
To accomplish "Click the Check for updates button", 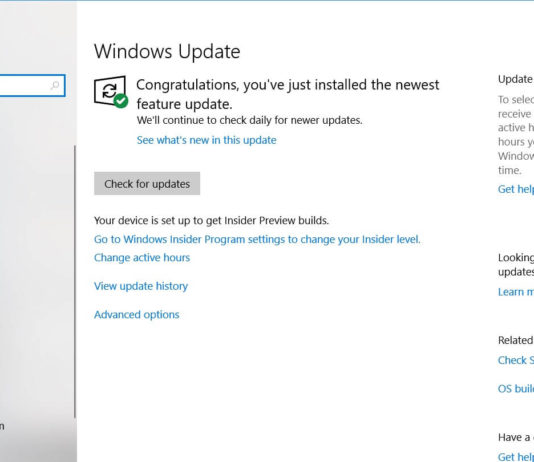I will point(147,184).
